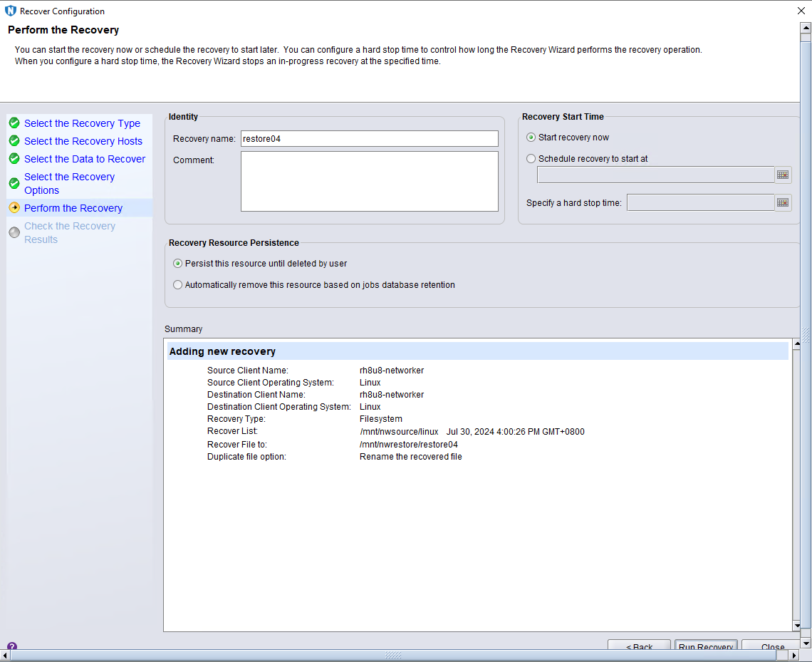Click the horizontal scrollbar thumb

click(x=394, y=656)
